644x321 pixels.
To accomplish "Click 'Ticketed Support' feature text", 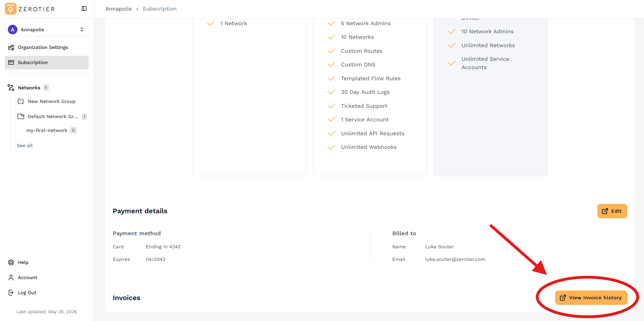I will (x=364, y=106).
